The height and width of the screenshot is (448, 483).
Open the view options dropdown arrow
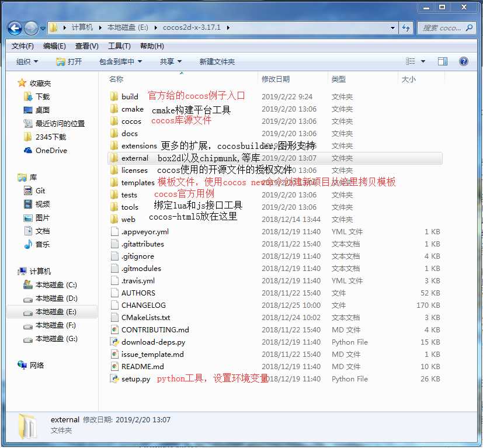point(423,61)
